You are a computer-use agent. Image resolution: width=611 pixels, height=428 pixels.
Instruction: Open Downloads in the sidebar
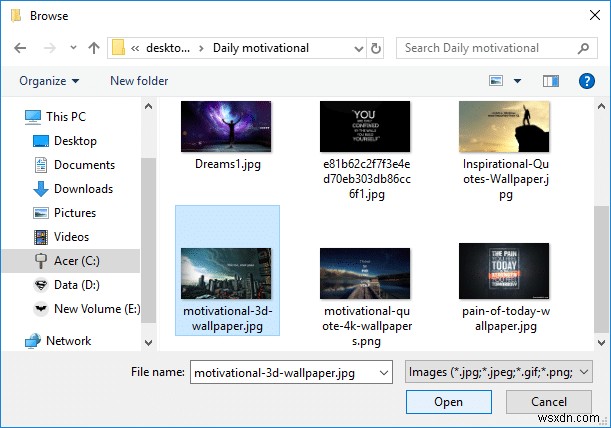coord(73,189)
